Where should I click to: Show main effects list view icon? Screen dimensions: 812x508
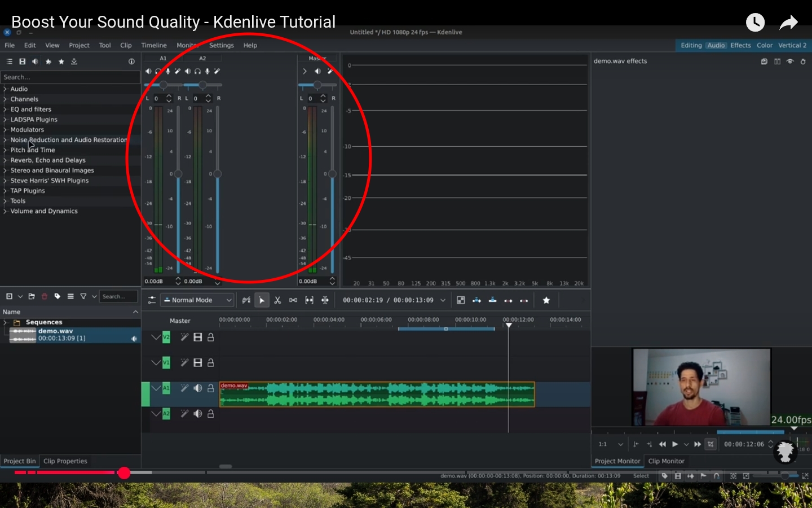coord(9,62)
